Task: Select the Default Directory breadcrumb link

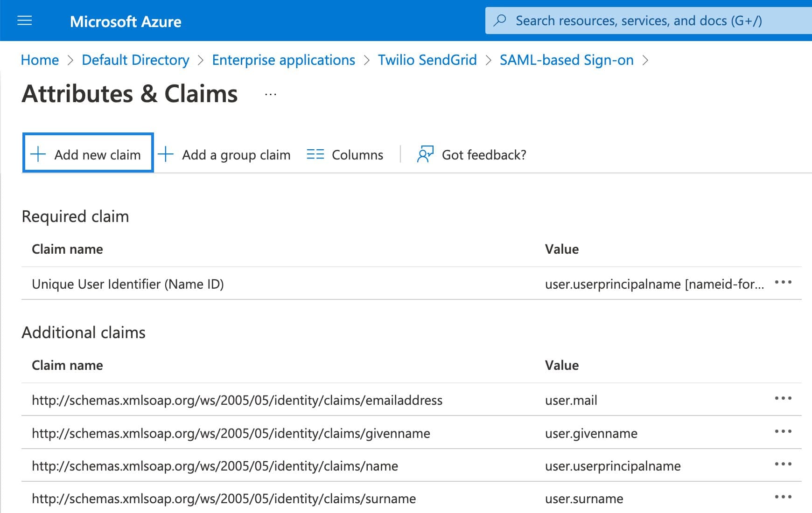Action: tap(135, 60)
